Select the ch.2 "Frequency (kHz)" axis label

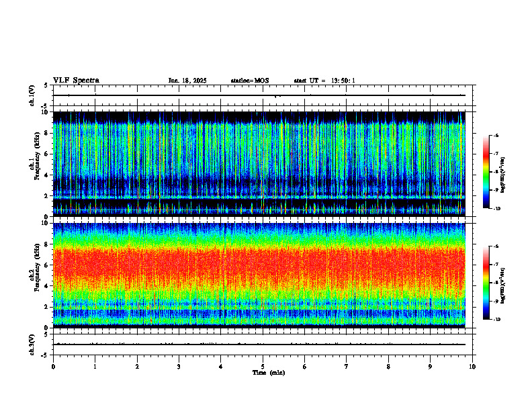point(37,267)
